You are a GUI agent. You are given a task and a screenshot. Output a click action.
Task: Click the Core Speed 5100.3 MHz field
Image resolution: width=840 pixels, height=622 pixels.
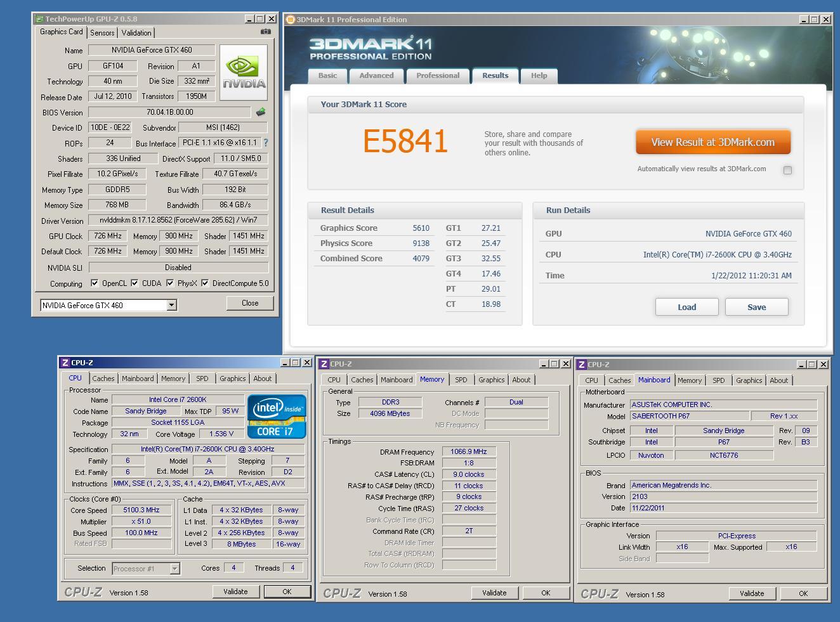pos(142,510)
